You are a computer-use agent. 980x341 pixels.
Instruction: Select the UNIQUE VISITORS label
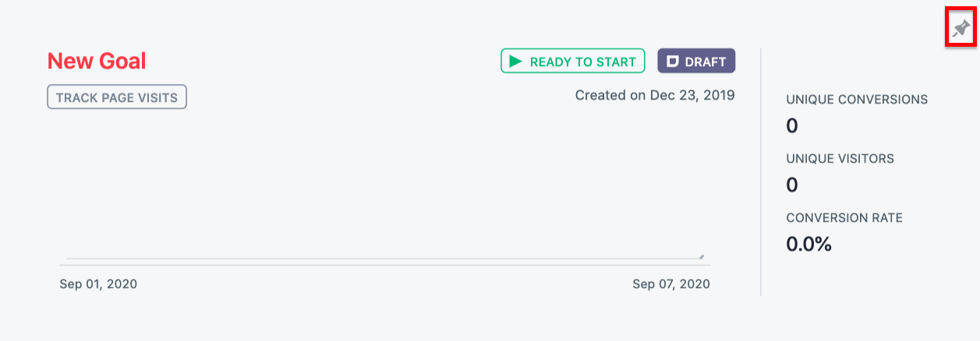coord(840,159)
